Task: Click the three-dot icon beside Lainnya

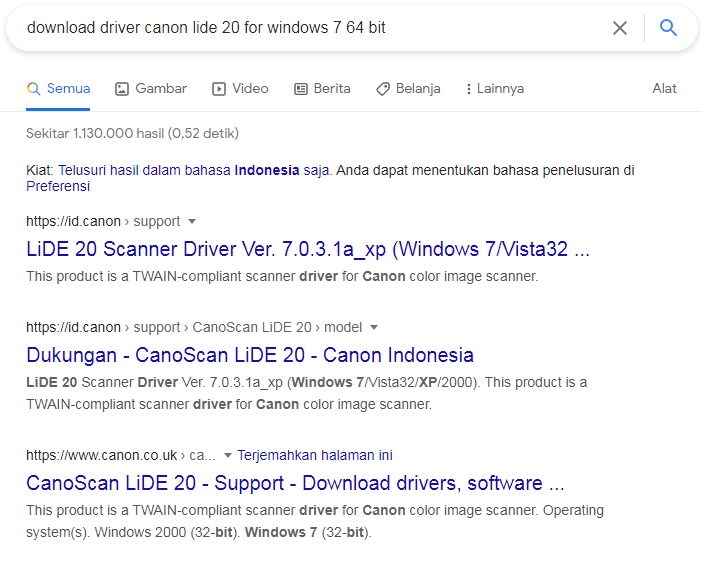Action: [x=468, y=89]
